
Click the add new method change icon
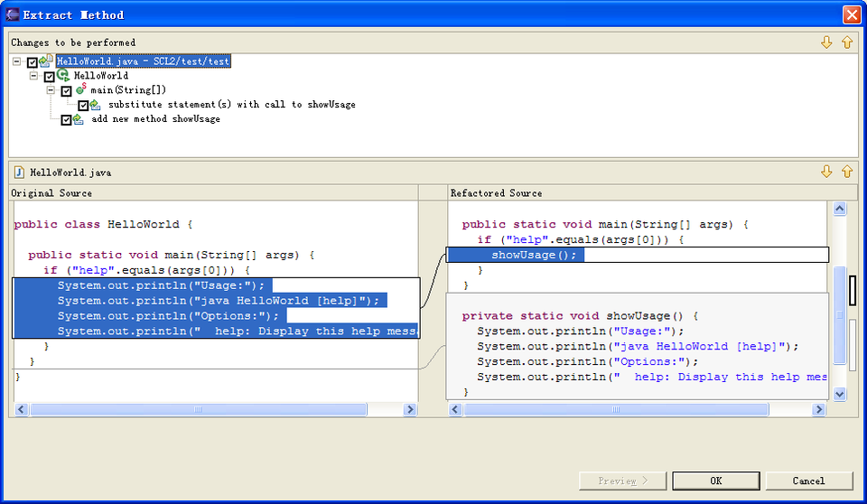(x=79, y=119)
